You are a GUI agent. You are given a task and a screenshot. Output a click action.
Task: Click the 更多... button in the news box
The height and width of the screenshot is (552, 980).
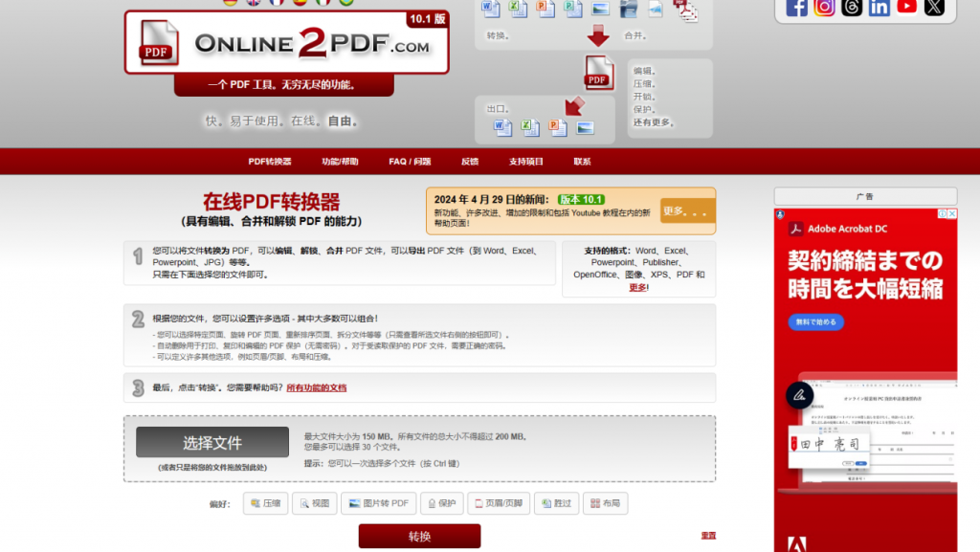687,211
